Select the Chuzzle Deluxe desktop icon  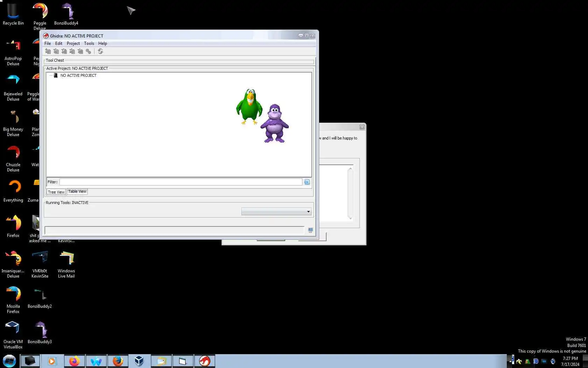[13, 158]
